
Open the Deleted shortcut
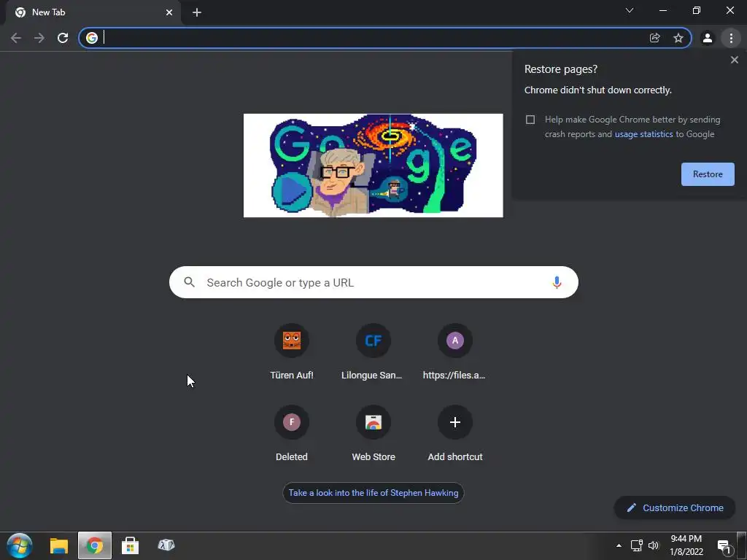point(292,434)
